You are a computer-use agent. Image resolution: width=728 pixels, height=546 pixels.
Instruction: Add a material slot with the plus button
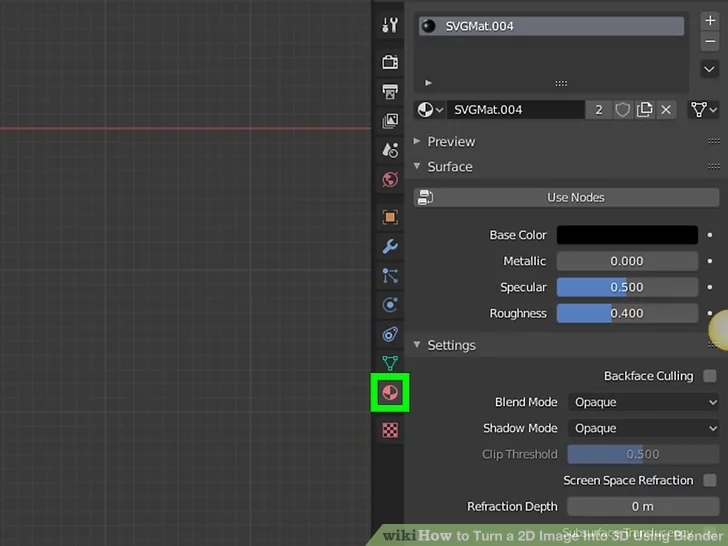710,21
